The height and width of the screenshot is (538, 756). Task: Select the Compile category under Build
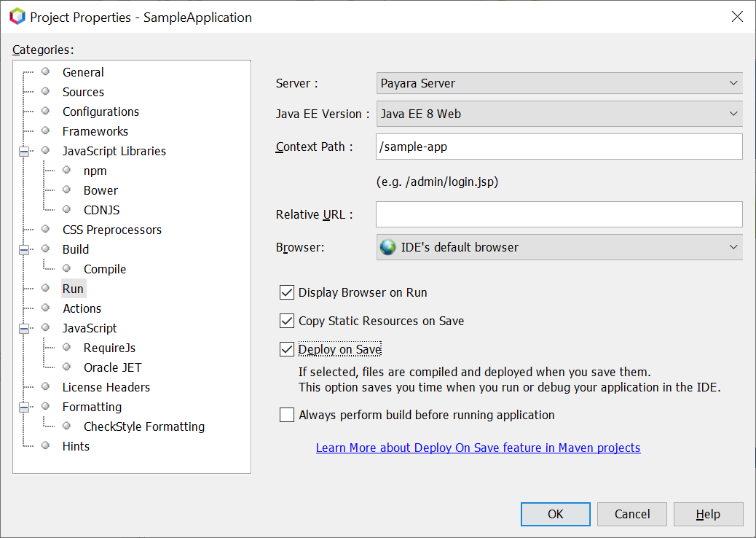click(x=104, y=269)
